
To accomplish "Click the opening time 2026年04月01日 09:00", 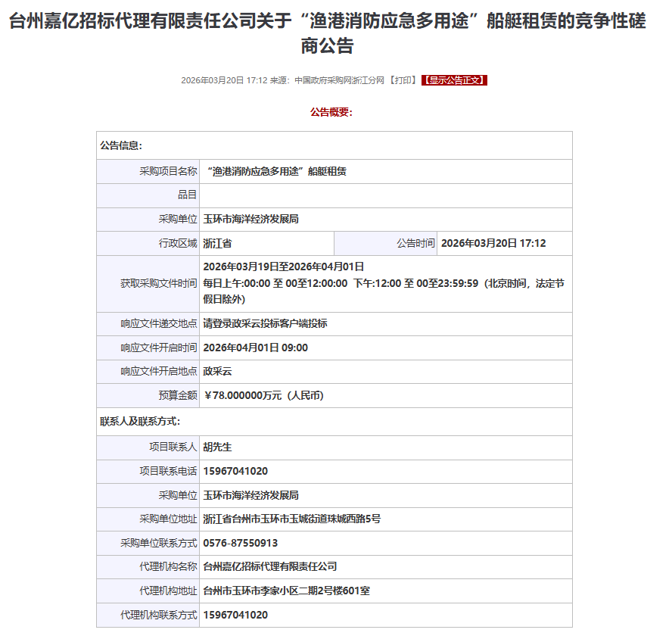I will click(255, 348).
